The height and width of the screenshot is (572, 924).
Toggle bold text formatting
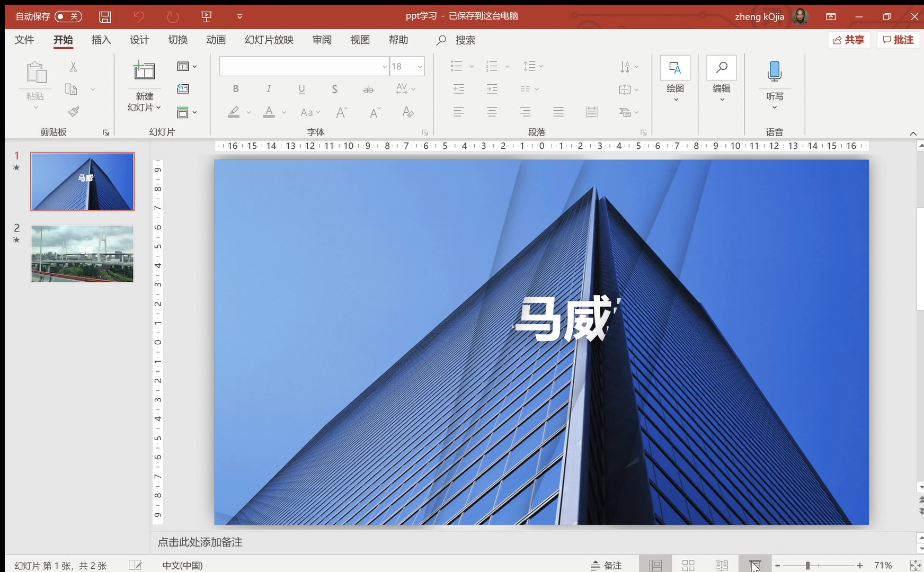235,88
